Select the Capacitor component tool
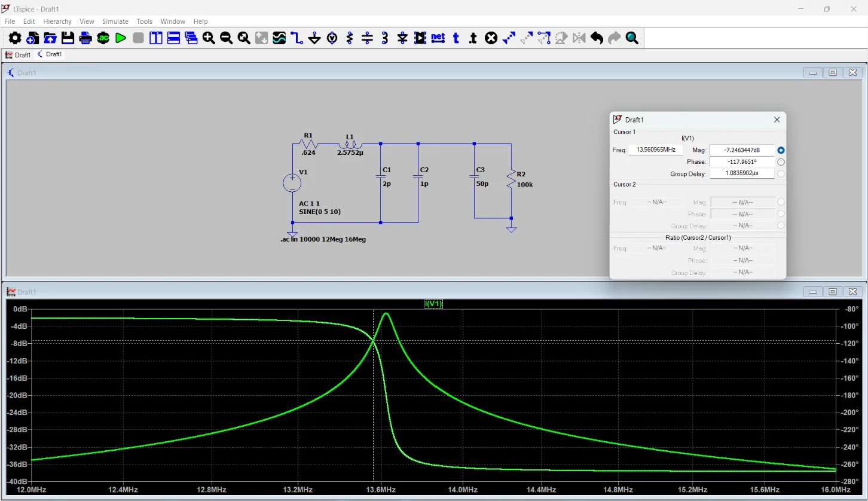This screenshot has width=868, height=501. 367,38
